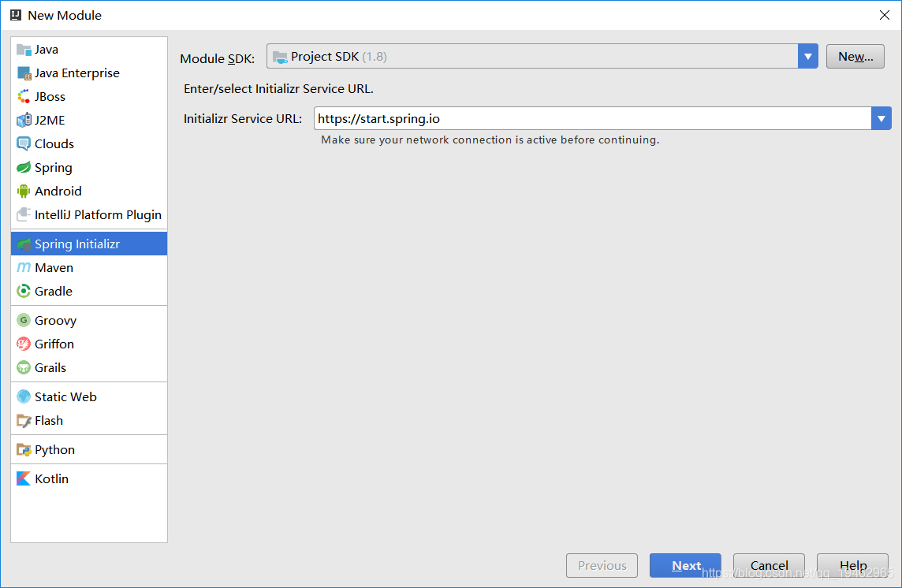Click the Android robot icon
The width and height of the screenshot is (902, 588).
tap(24, 191)
